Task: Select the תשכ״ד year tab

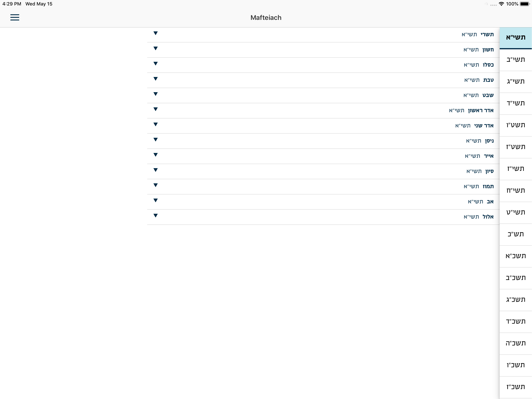Action: click(x=516, y=322)
